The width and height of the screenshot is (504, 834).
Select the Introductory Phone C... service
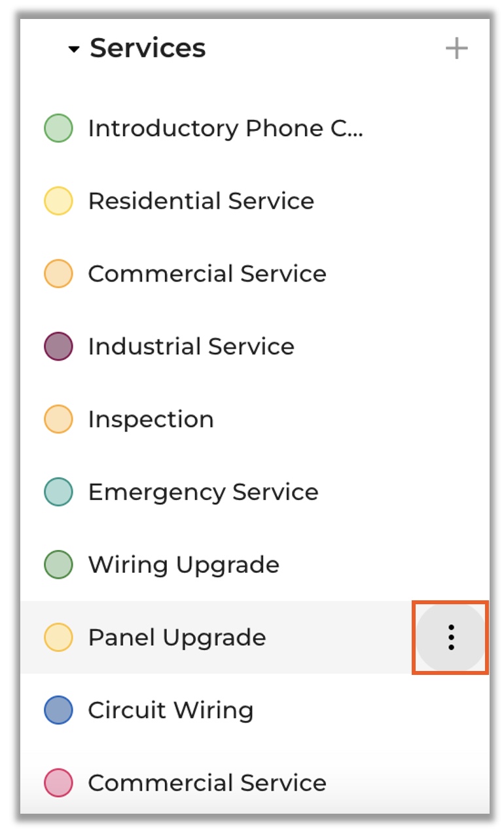[x=225, y=128]
